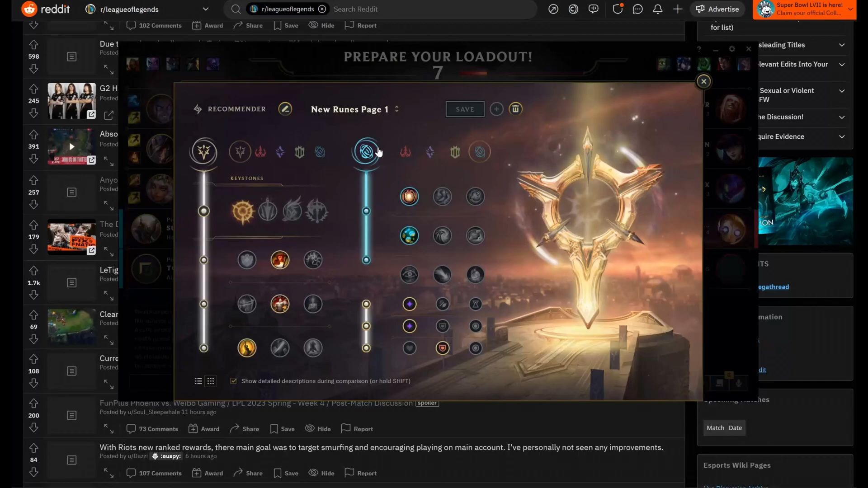Open the 107 Comments link
This screenshot has height=488, width=868.
pos(154,473)
